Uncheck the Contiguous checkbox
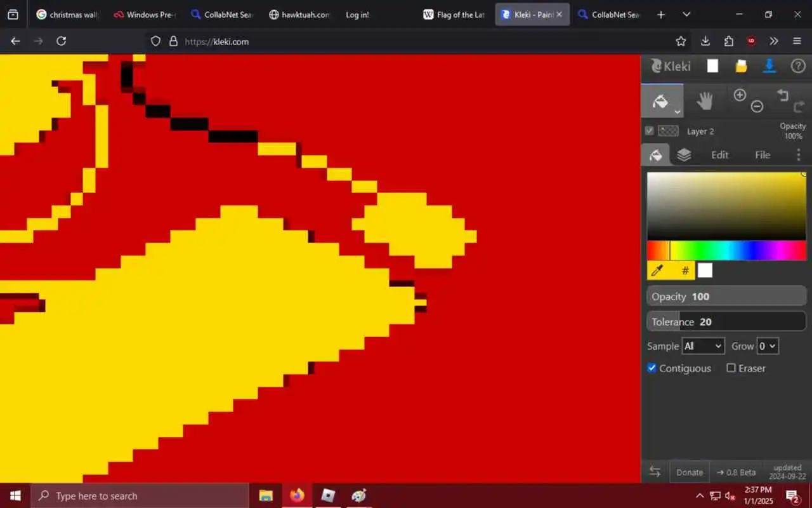The width and height of the screenshot is (812, 508). (652, 368)
